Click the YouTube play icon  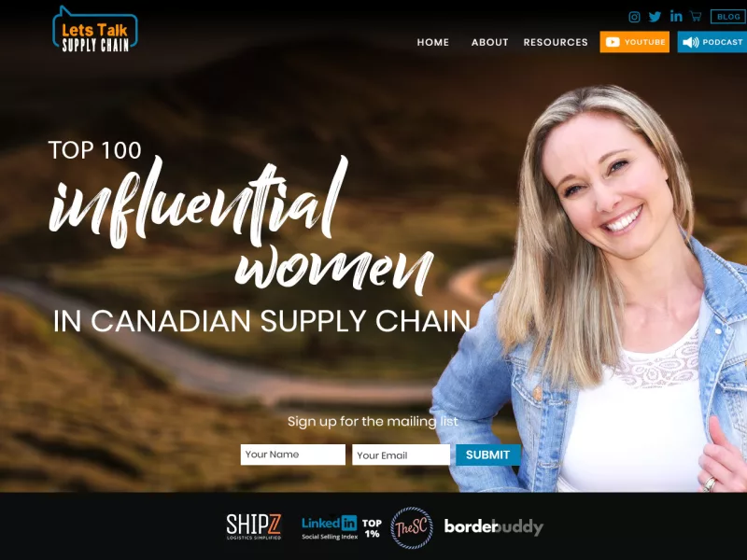[x=613, y=42]
